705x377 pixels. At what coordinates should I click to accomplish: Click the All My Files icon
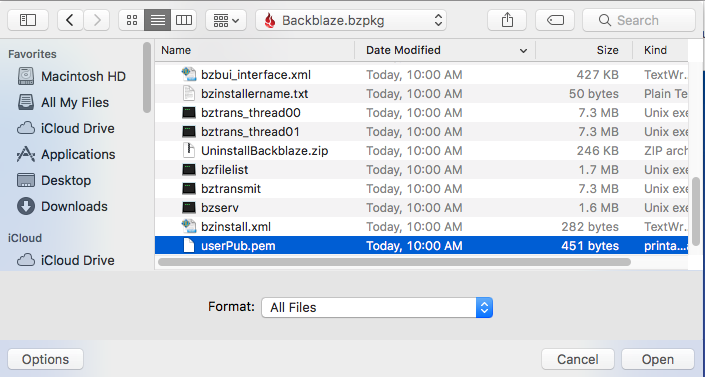tap(26, 103)
